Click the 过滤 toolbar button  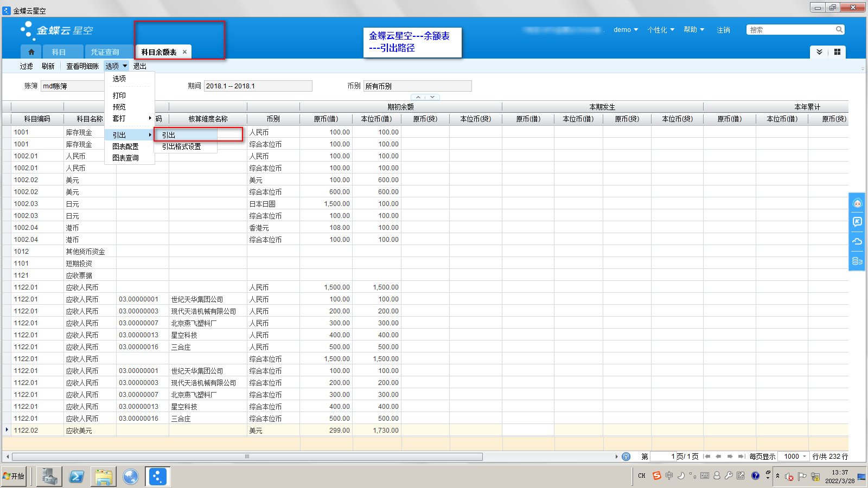(26, 66)
